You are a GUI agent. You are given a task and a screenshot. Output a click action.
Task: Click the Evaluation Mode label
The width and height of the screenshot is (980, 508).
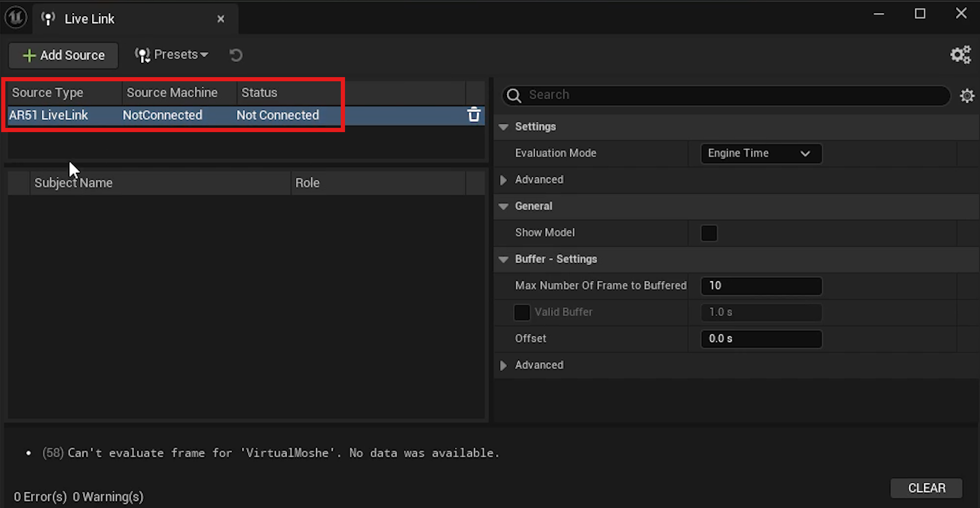[555, 153]
